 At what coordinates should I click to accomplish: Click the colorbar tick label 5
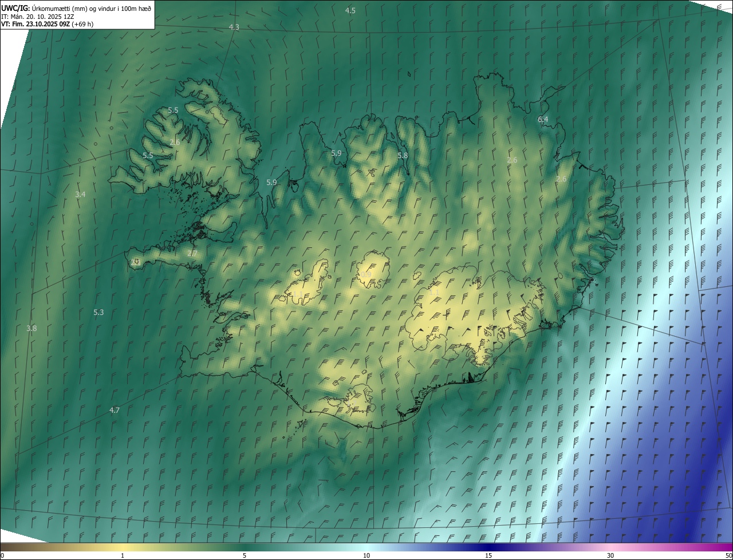coord(245,556)
